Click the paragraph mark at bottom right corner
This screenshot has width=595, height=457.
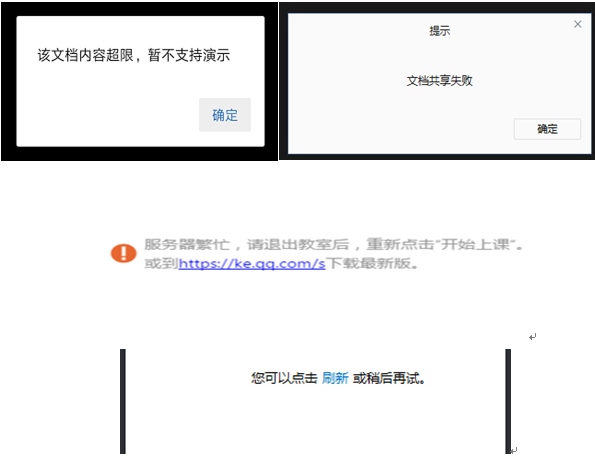[x=513, y=451]
